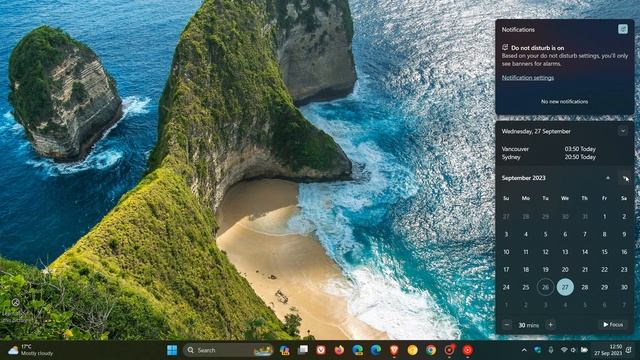Open the yellow Chrome Canary taskbar icon
This screenshot has height=360, width=640.
[x=413, y=350]
